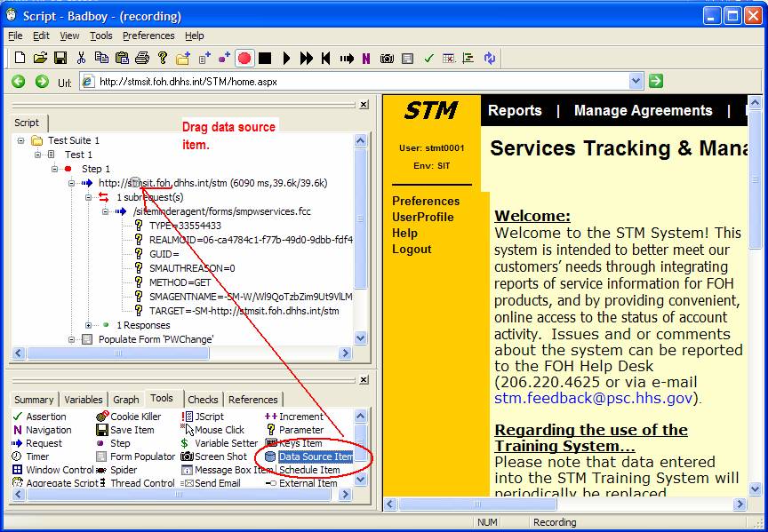The height and width of the screenshot is (532, 768).
Task: Switch to the Checks tab
Action: (x=203, y=400)
